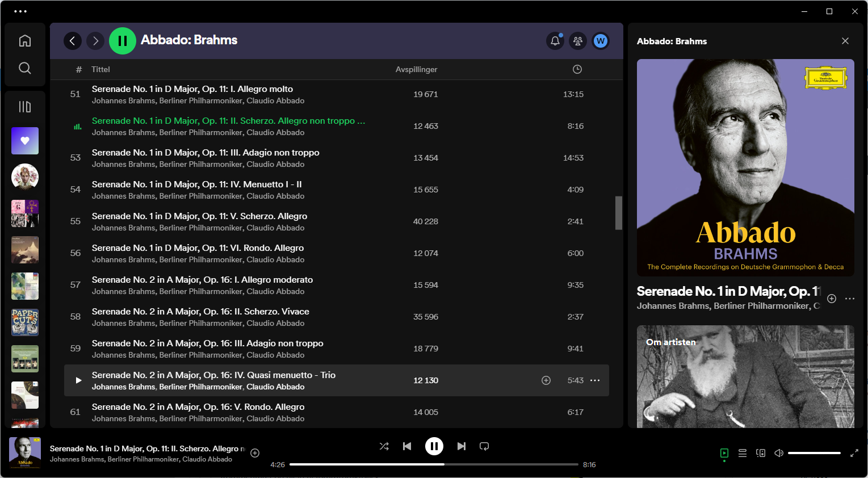
Task: Add playing song to Liked Songs in player bar
Action: click(255, 453)
